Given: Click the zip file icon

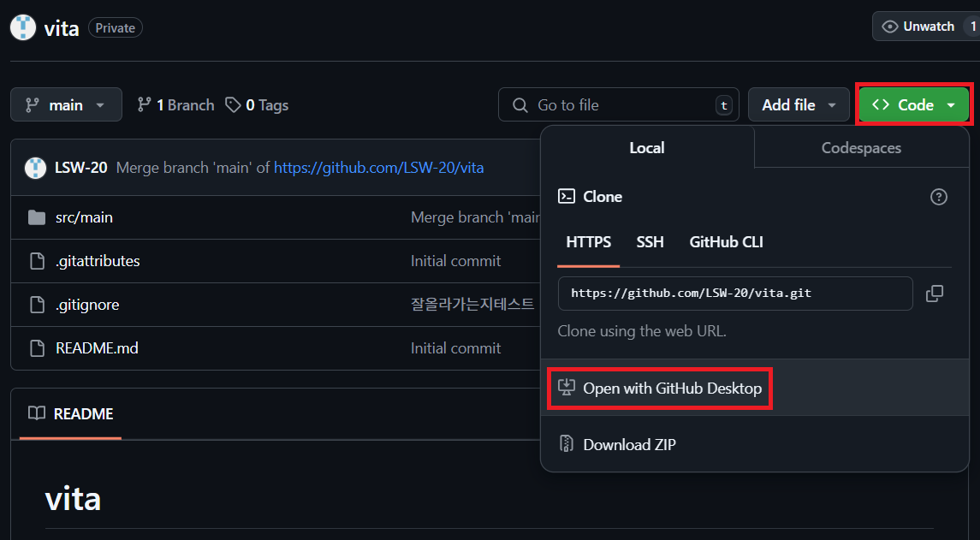Looking at the screenshot, I should tap(567, 444).
